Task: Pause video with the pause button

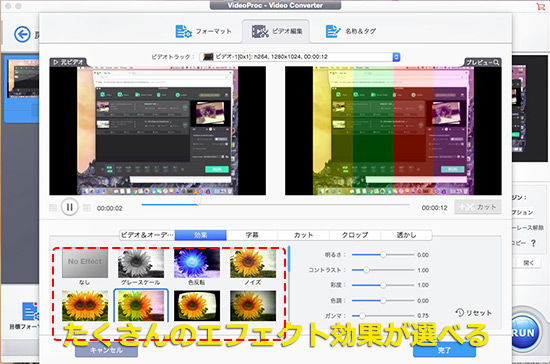Action: pyautogui.click(x=69, y=207)
